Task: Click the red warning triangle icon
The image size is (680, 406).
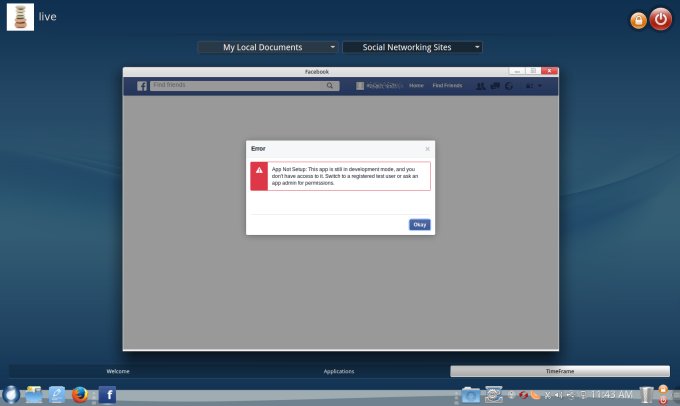Action: pos(259,170)
